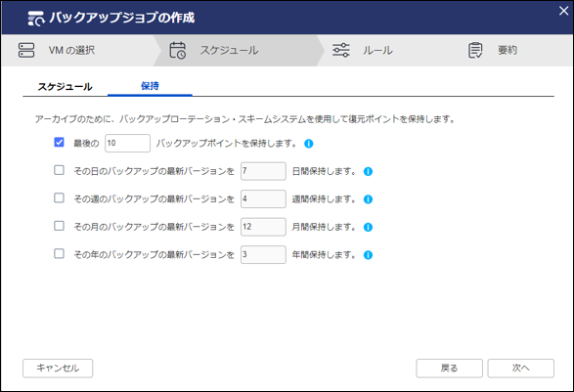Screen dimensions: 574x392
Task: Click the 次へ button
Action: pos(520,369)
